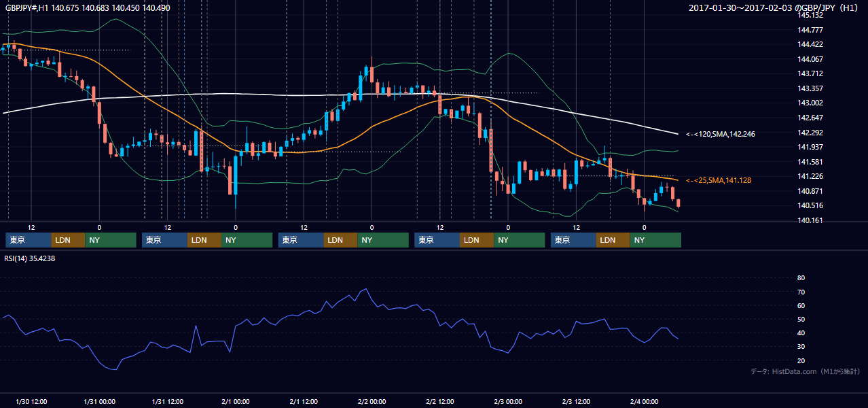Click the 144.067 price axis label
This screenshot has width=868, height=408.
coord(812,59)
